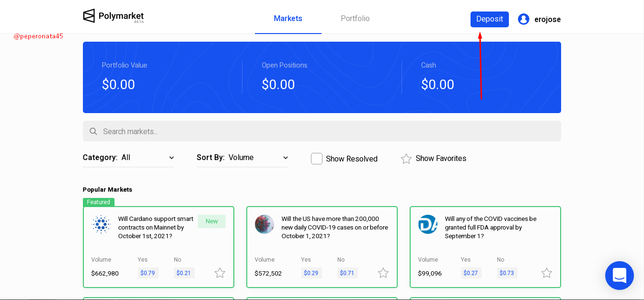Click the $99,096 volume value

[x=430, y=274]
